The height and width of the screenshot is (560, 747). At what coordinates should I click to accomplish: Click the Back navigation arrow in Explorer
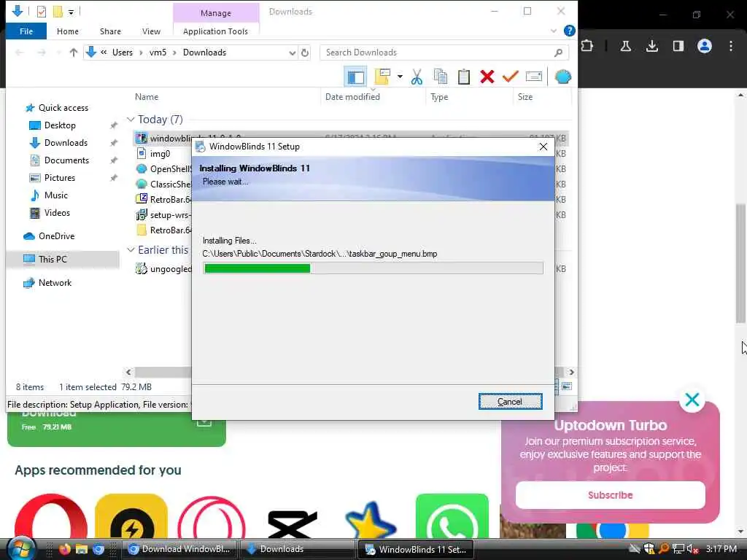[20, 52]
